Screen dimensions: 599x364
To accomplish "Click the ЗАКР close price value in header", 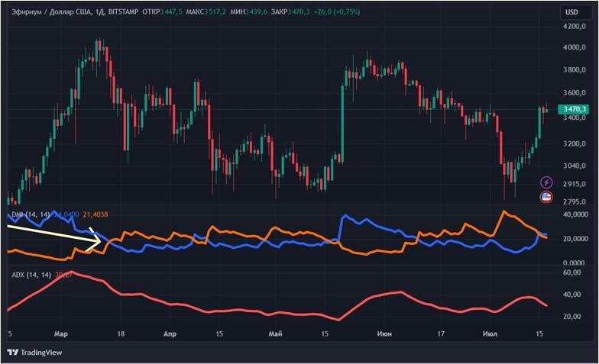I will pyautogui.click(x=299, y=12).
